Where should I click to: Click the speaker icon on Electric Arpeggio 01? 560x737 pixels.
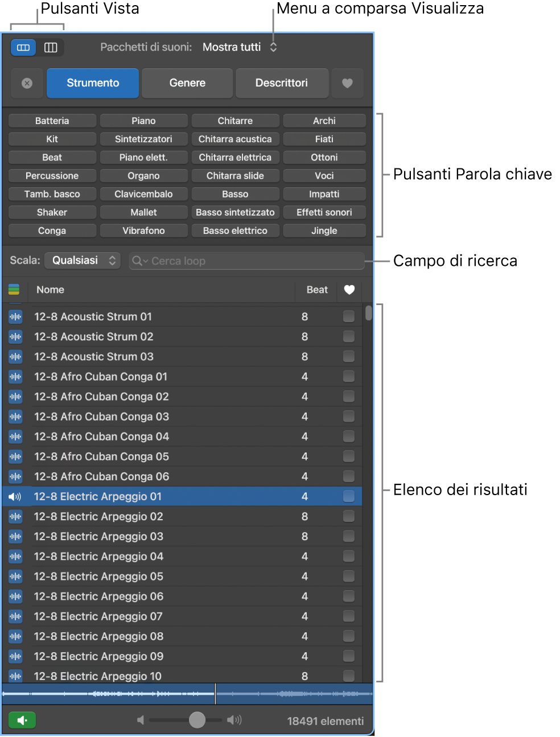(x=15, y=497)
